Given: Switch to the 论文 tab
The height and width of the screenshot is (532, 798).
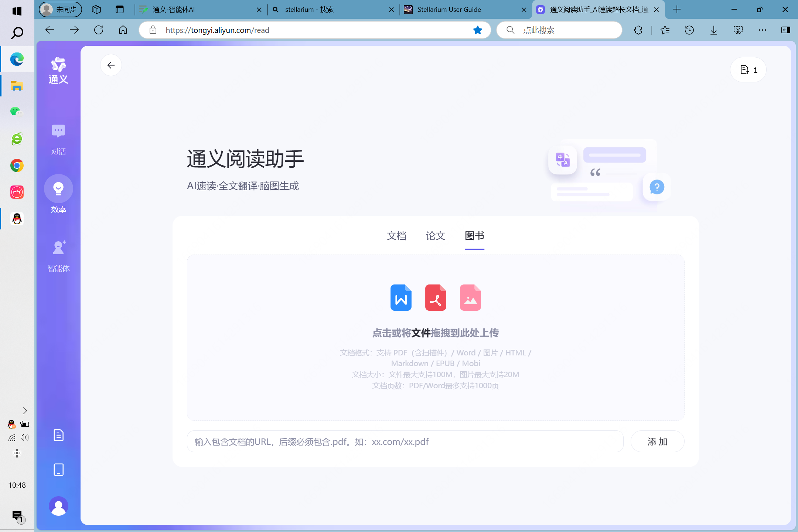Looking at the screenshot, I should pyautogui.click(x=436, y=236).
